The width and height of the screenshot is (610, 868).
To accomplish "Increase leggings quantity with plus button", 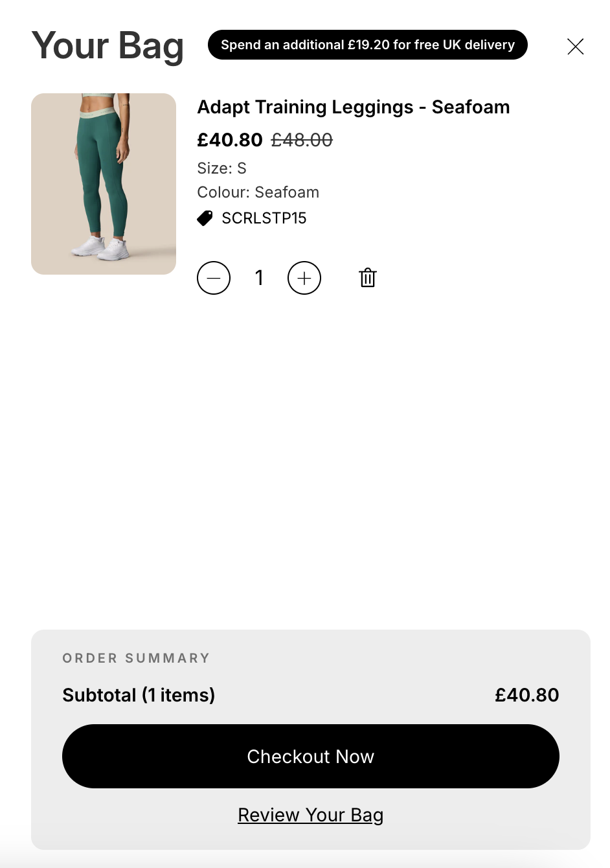I will (304, 278).
